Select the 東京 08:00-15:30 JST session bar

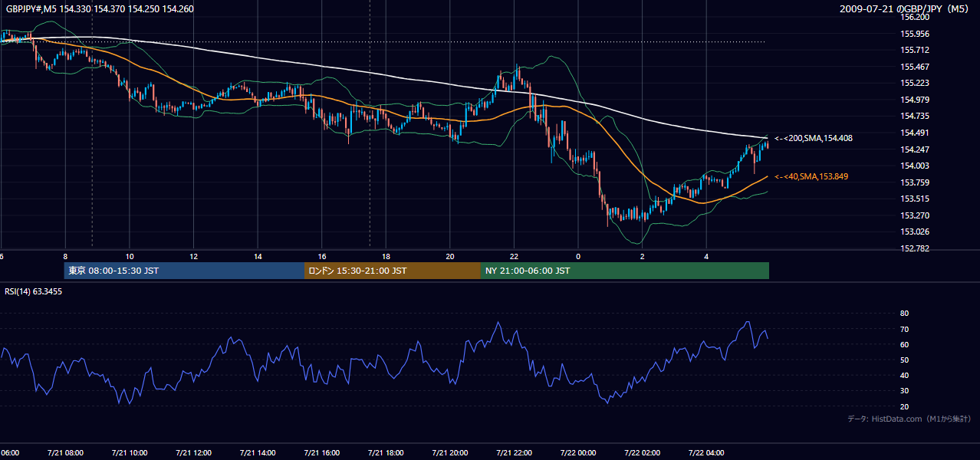click(184, 271)
